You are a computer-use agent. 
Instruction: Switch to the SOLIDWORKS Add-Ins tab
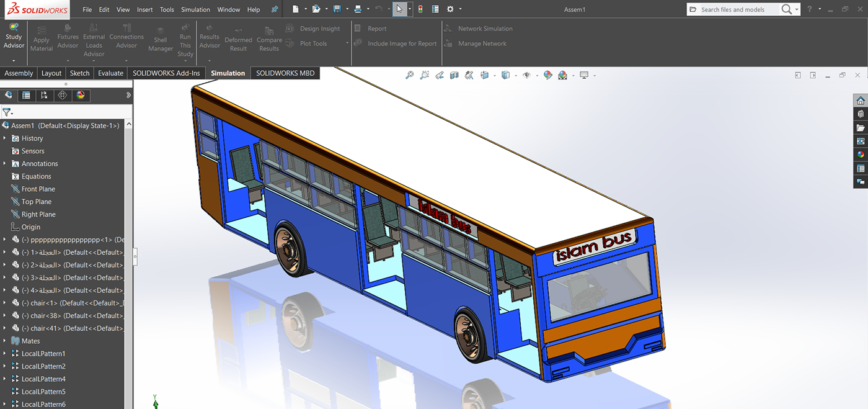point(166,73)
